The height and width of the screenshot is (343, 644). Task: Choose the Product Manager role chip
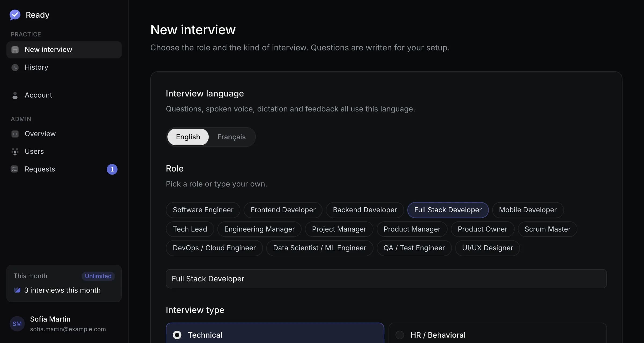coord(412,229)
